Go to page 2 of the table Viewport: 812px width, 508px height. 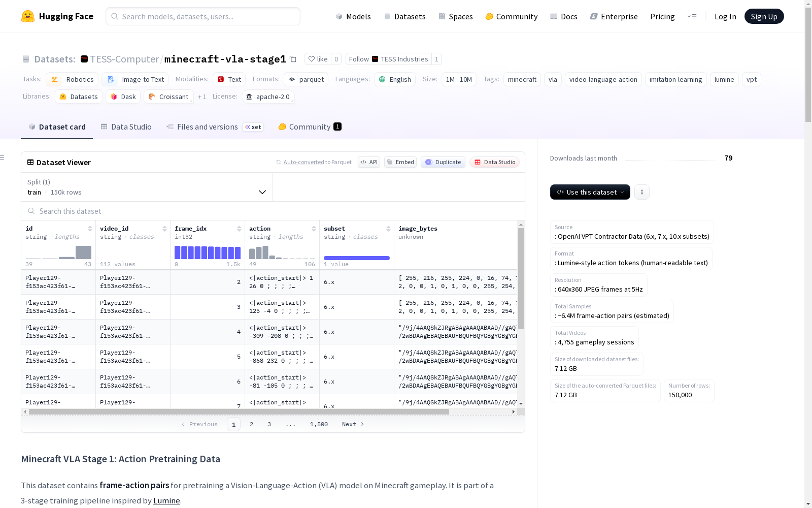(x=251, y=424)
